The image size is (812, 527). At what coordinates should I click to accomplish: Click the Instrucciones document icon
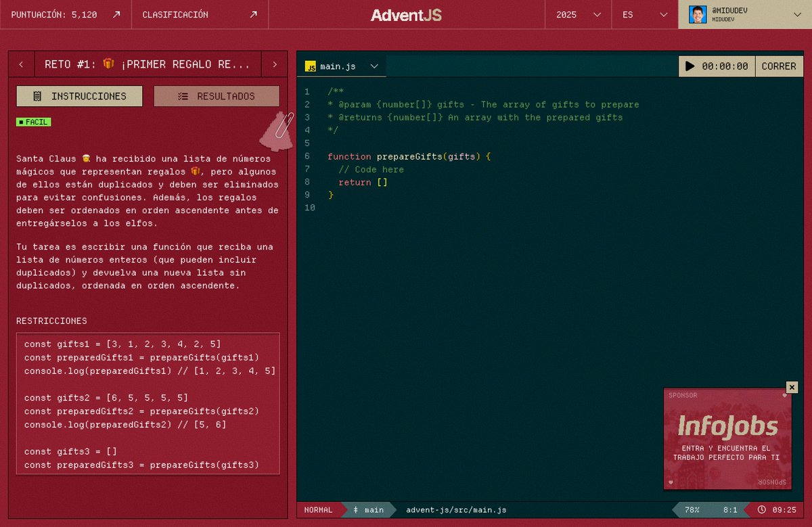point(37,96)
